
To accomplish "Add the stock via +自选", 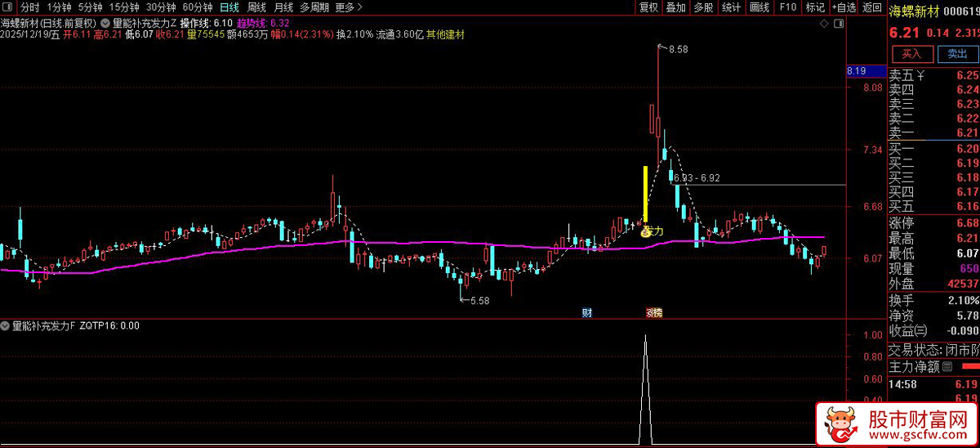I will 843,7.
